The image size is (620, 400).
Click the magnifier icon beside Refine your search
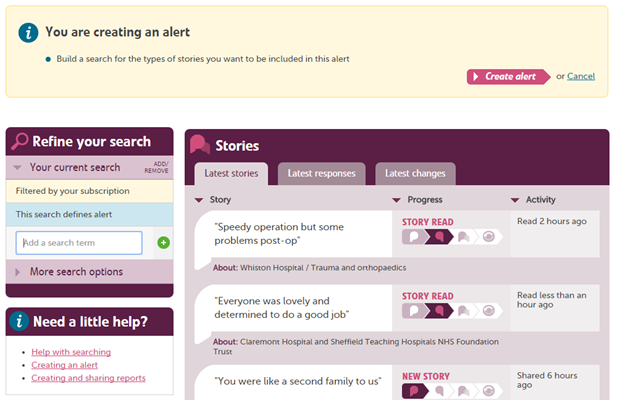(x=20, y=141)
